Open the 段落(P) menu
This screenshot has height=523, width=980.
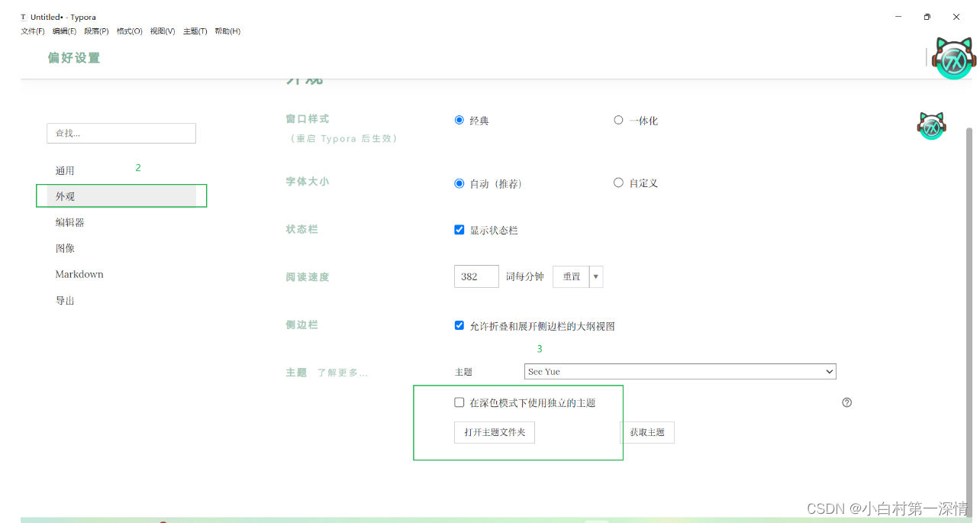97,31
